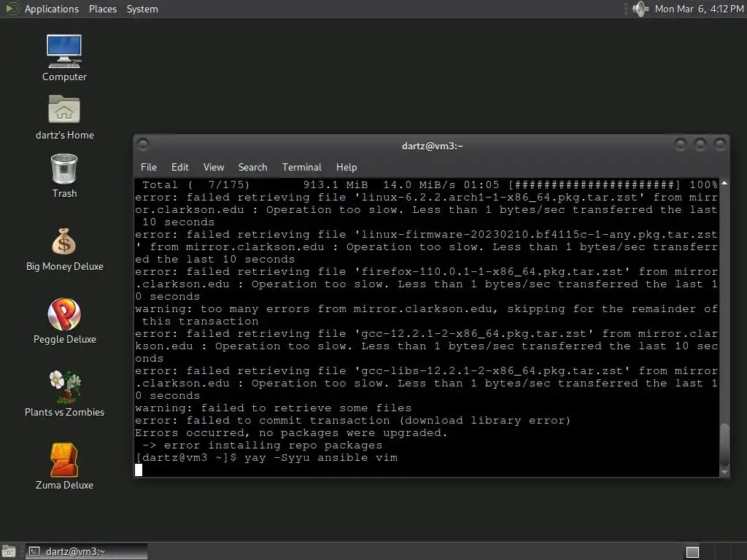This screenshot has height=560, width=747.
Task: Click the 'error installing repo packages' line
Action: click(x=263, y=446)
